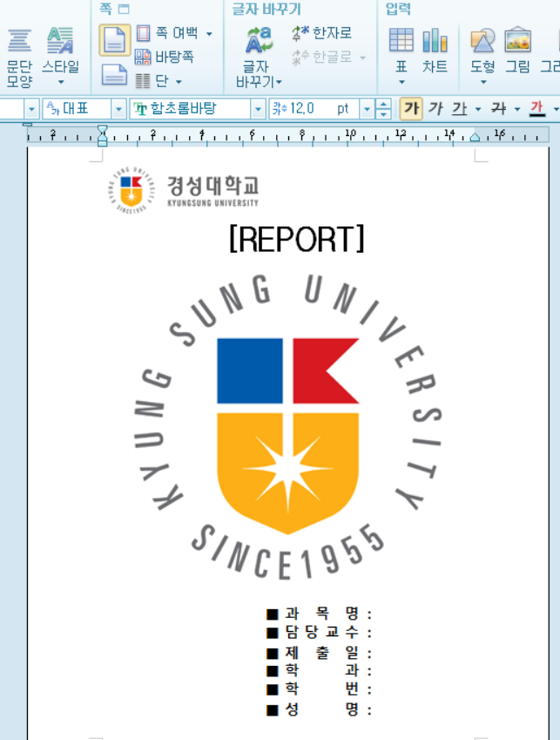Select landscape page orientation icon

click(x=115, y=75)
